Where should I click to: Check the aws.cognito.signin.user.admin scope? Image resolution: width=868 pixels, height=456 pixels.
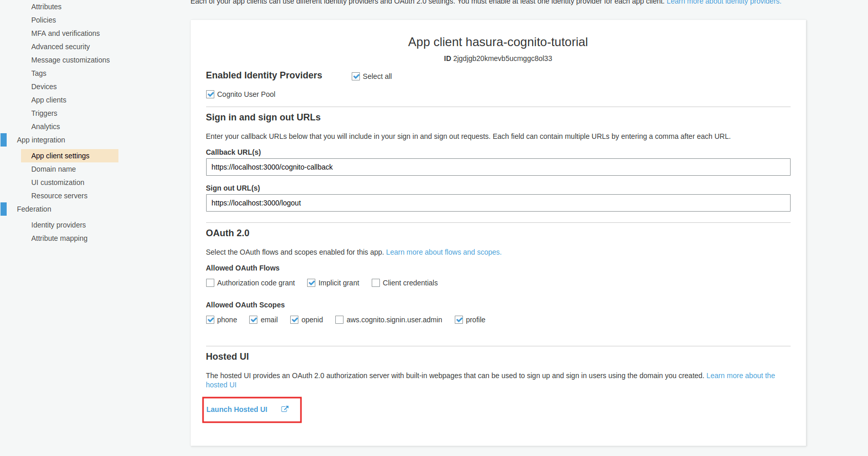[x=339, y=320]
